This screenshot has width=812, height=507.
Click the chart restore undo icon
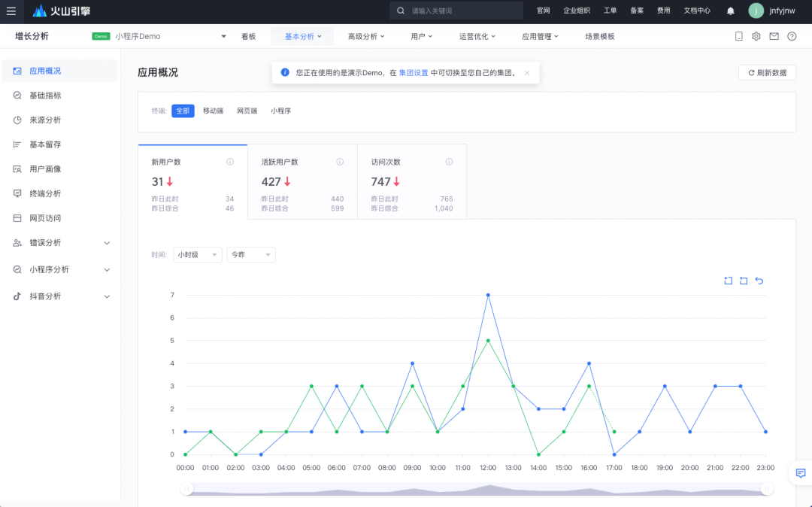759,280
